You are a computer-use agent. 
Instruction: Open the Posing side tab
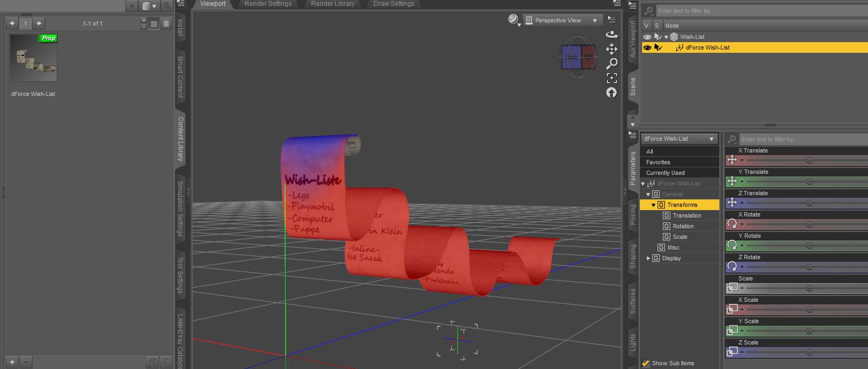click(633, 214)
